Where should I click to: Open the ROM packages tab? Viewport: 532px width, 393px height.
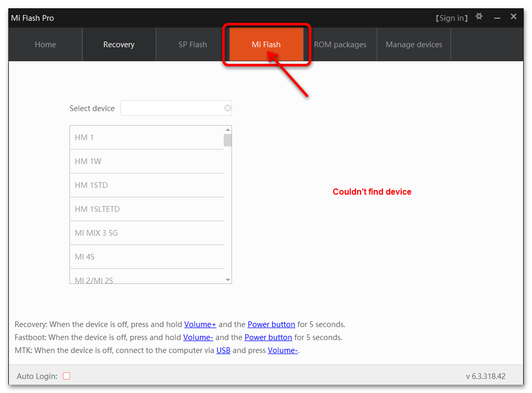[x=340, y=45]
